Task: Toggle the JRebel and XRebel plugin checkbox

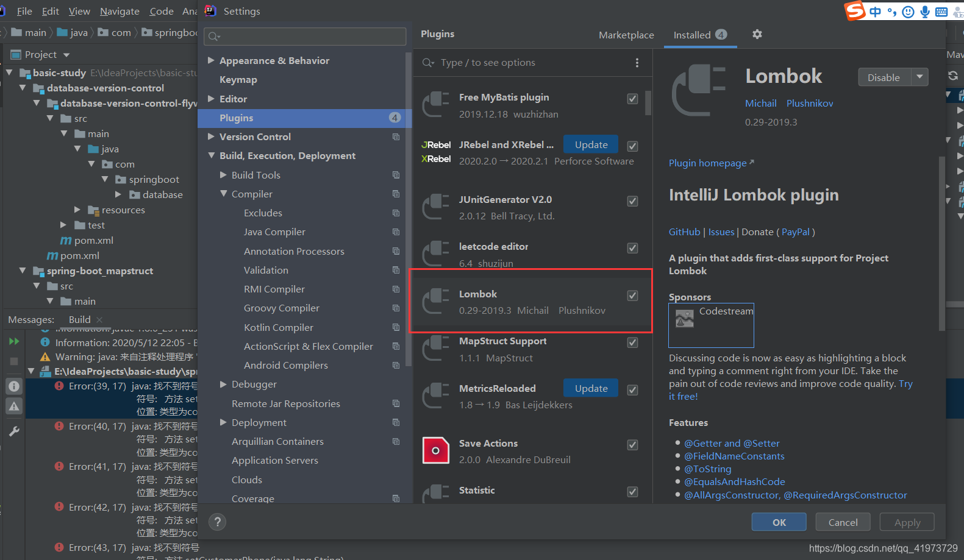Action: [x=633, y=146]
